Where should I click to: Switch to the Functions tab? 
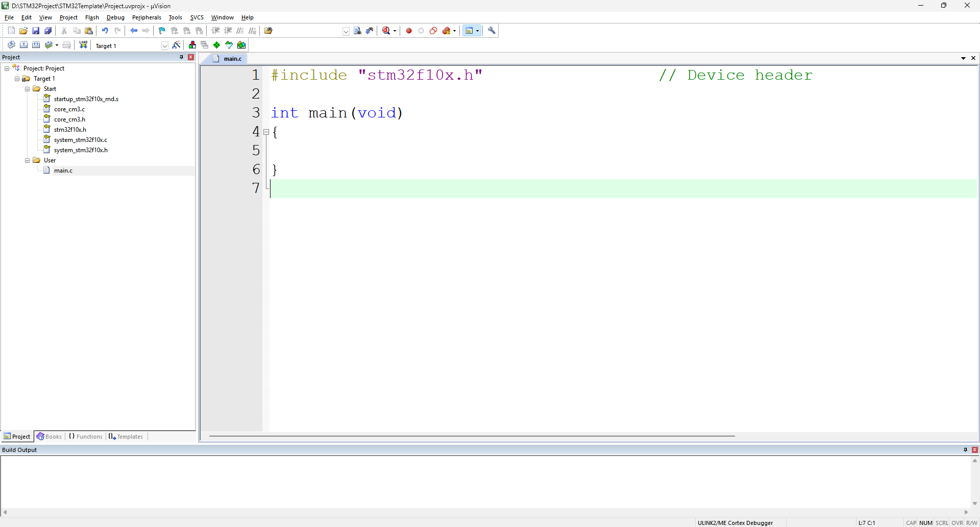click(86, 437)
